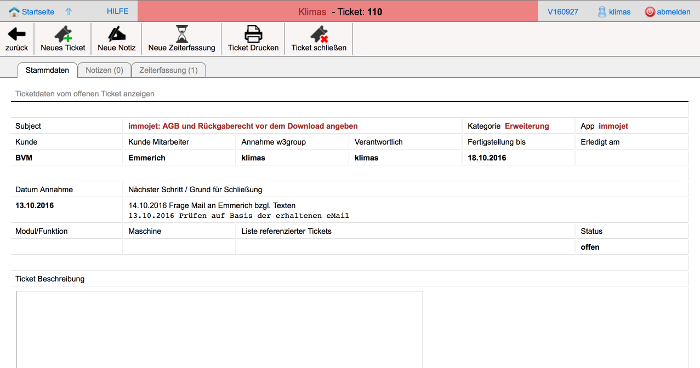Screen dimensions: 700x368
Task: Click the ticket subject text 'immojet: AGB und Rückgaberecht'
Action: click(x=243, y=126)
